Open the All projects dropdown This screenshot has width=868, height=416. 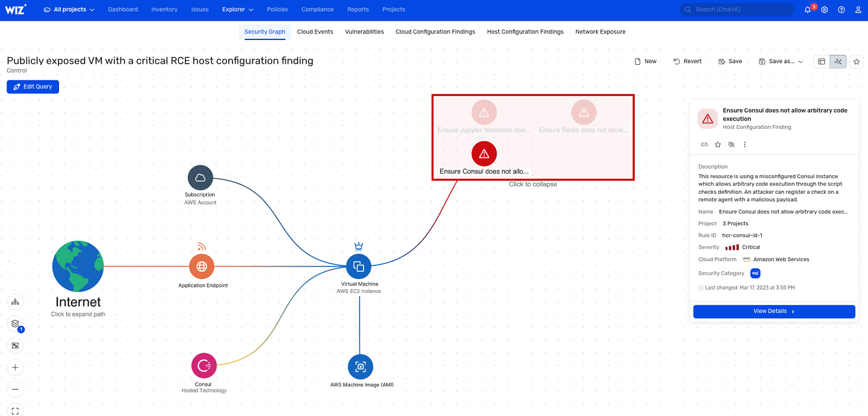(69, 10)
